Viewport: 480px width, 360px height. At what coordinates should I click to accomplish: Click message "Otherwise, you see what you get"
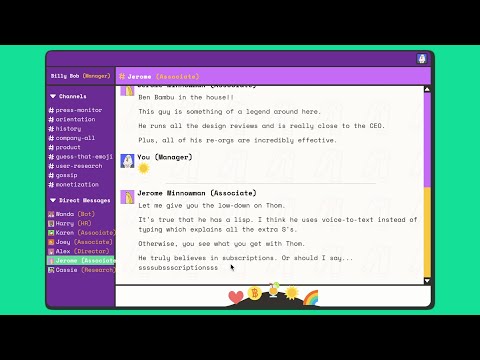point(221,244)
